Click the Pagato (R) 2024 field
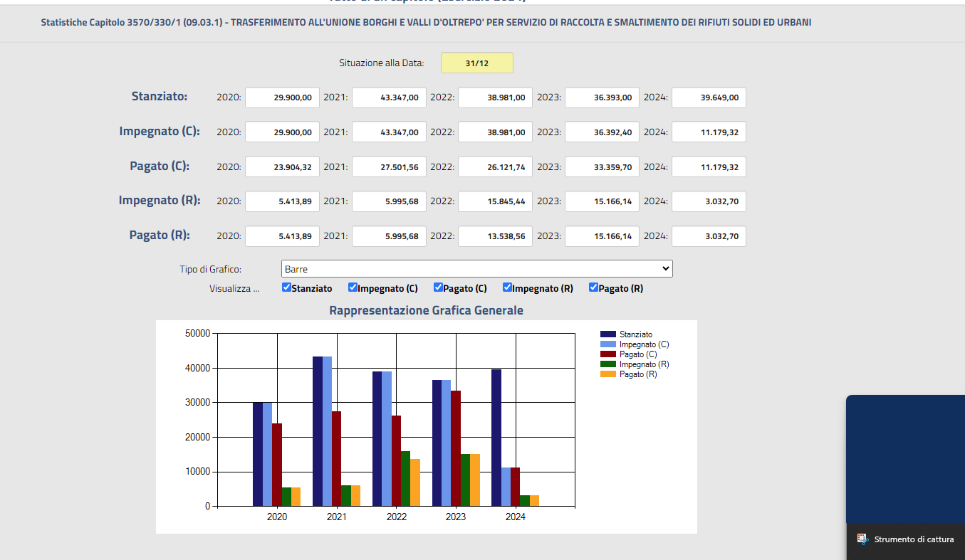965x560 pixels. (709, 236)
